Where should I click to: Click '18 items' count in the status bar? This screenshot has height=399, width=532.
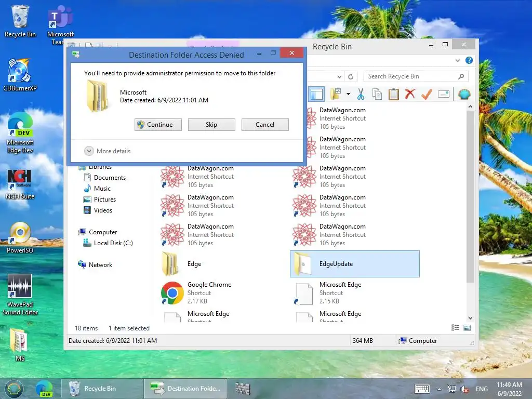pyautogui.click(x=86, y=328)
